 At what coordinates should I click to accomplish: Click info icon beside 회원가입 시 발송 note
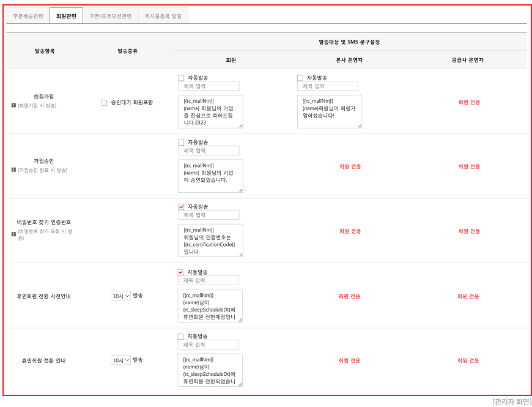tap(14, 106)
